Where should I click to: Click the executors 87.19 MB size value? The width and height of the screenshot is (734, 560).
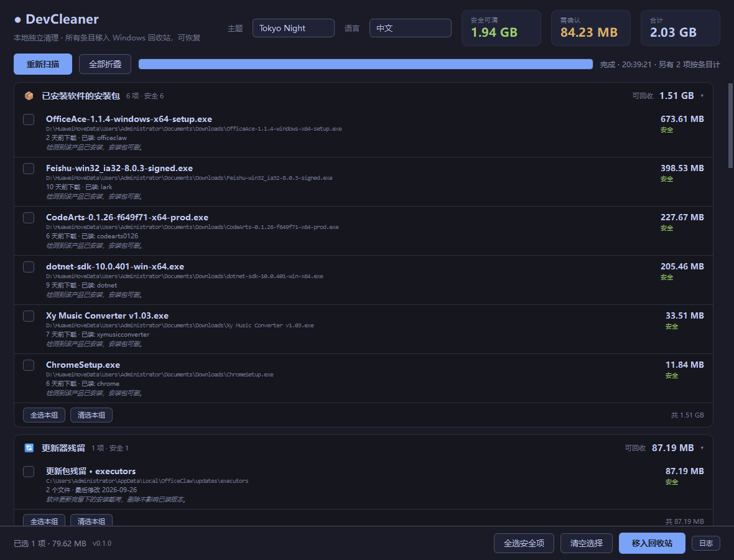685,471
